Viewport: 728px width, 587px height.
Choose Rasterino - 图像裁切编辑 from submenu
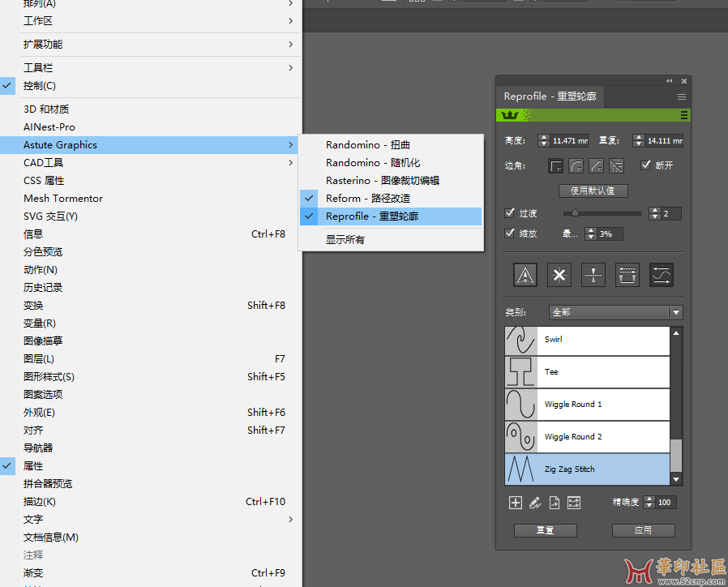[x=391, y=181]
